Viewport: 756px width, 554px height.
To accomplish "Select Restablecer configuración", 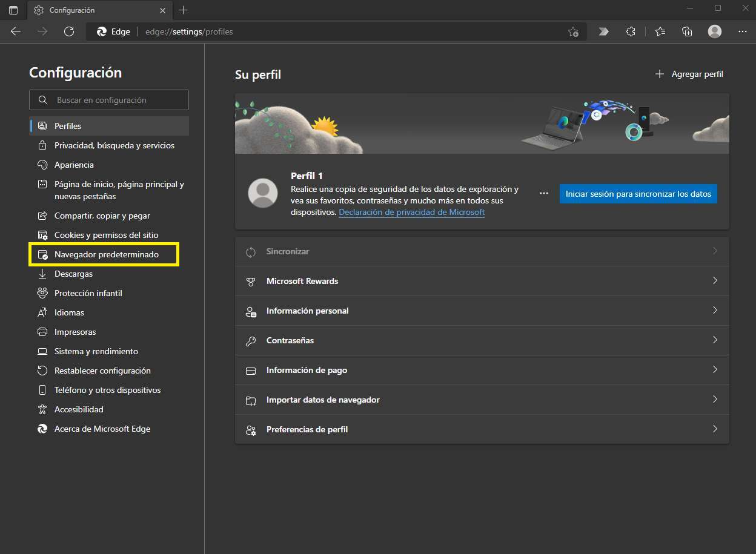I will pos(109,371).
